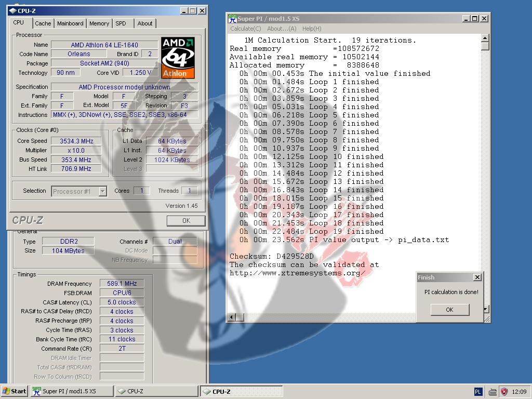Click the memory Type DDR2 value
532x399 pixels.
[x=68, y=242]
